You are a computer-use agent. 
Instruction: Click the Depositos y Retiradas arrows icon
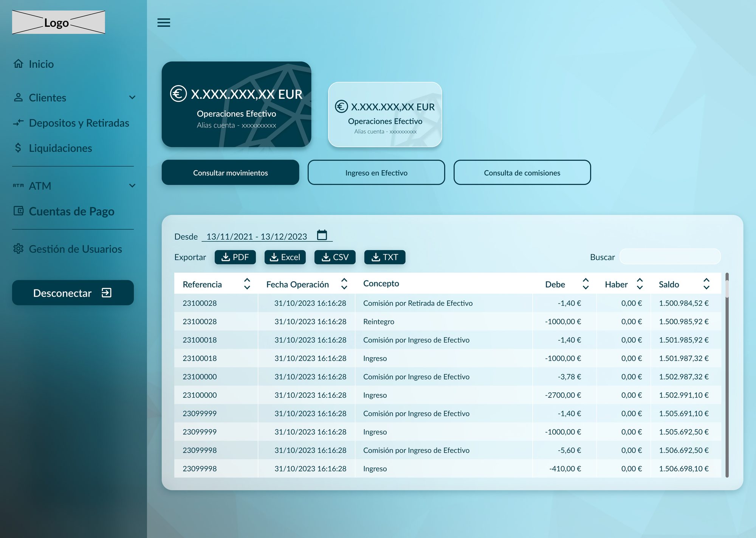18,123
